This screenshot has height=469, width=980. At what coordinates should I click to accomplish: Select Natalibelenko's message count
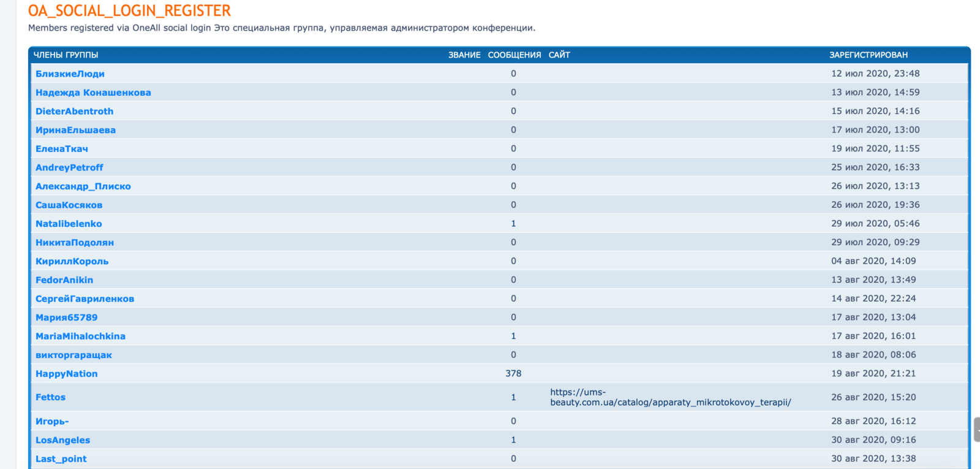point(513,224)
